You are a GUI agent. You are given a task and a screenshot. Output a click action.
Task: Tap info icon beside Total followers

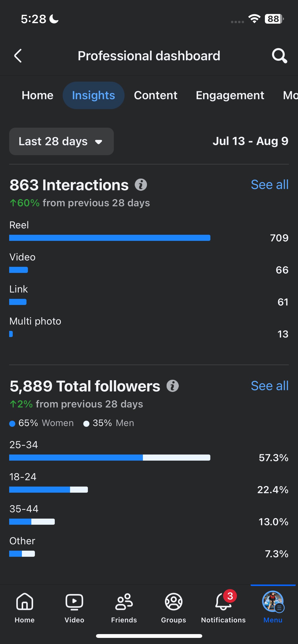173,386
